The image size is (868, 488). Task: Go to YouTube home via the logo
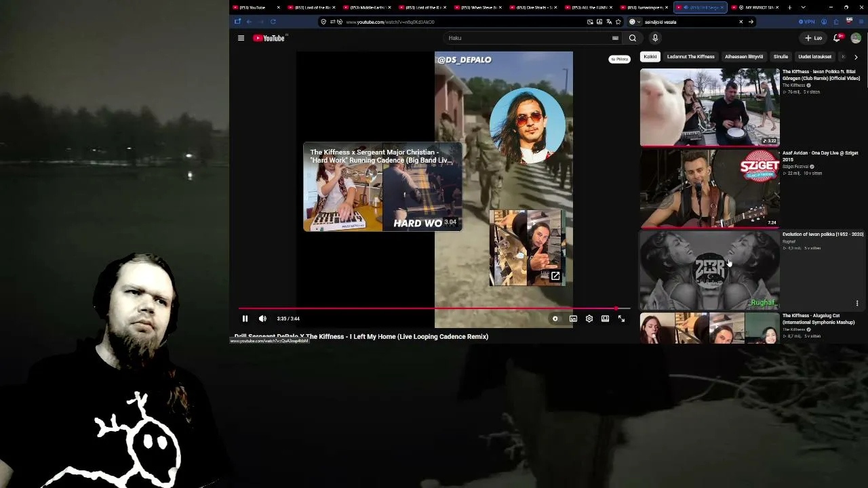269,38
